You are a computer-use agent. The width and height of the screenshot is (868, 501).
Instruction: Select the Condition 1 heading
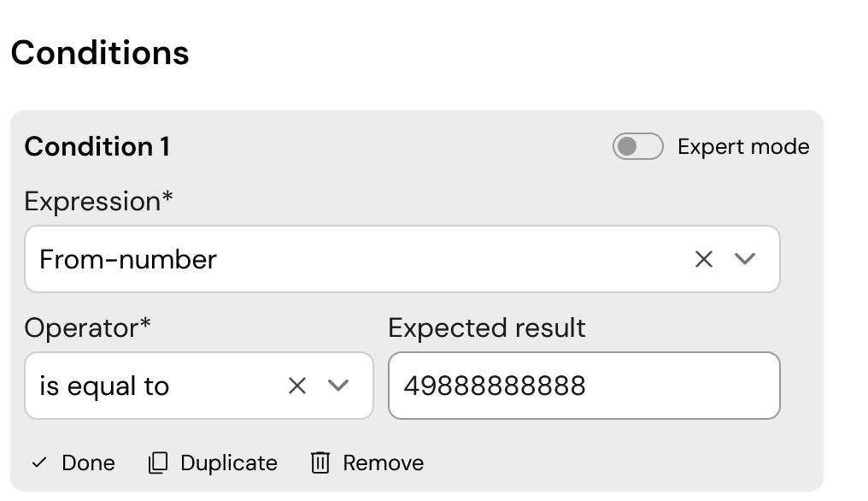(97, 147)
